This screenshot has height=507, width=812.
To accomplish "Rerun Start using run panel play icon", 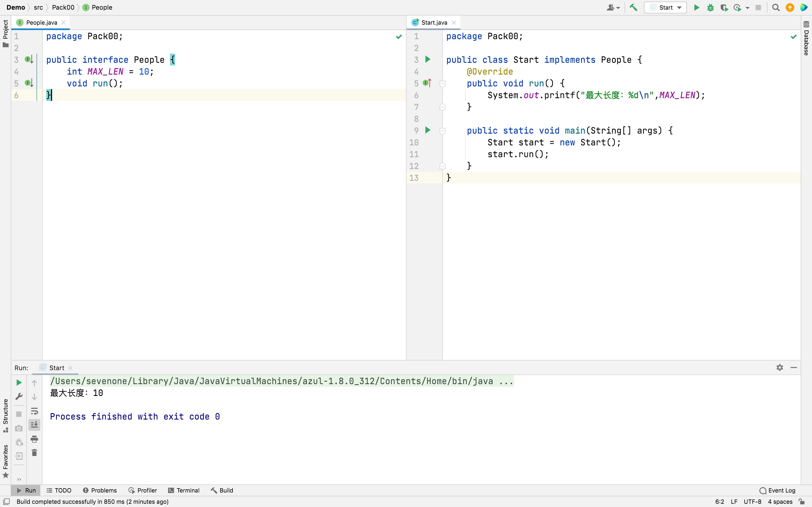I will pyautogui.click(x=19, y=383).
